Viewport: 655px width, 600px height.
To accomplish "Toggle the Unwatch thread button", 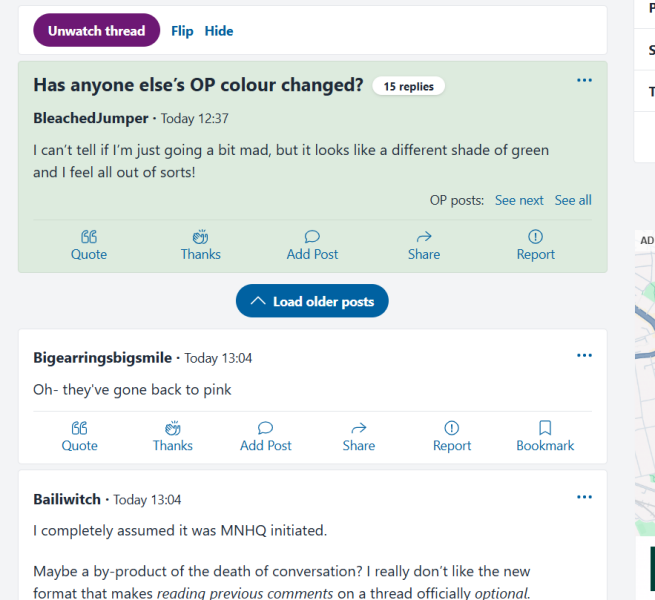I will coord(96,31).
